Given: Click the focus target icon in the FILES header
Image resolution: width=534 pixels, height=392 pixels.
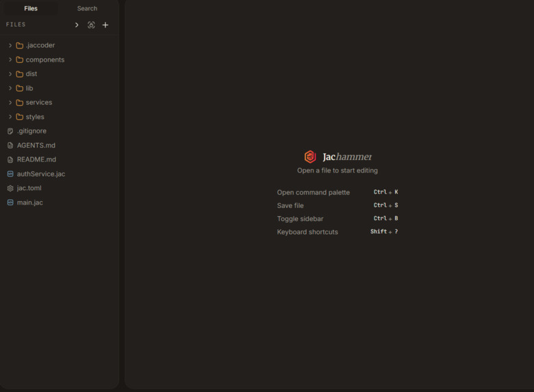Looking at the screenshot, I should coord(91,25).
